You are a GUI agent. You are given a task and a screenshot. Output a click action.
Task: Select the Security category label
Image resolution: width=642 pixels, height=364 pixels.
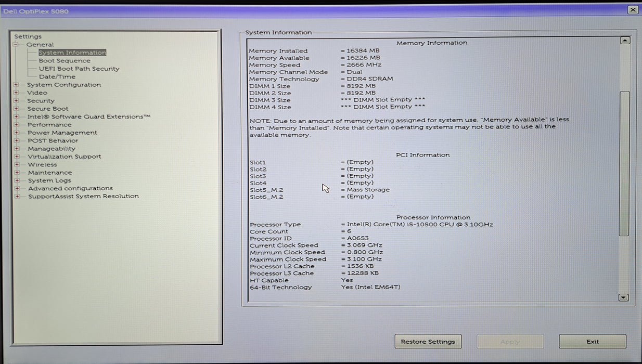(41, 101)
